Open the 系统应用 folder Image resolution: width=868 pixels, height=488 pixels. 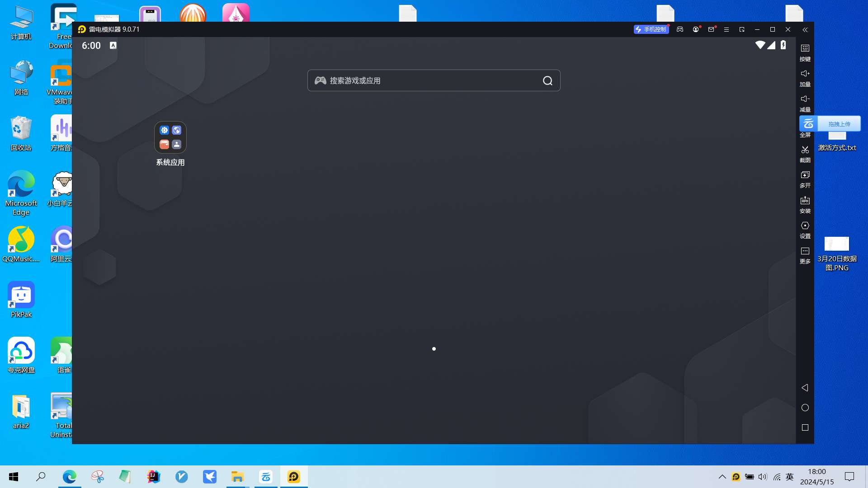[x=170, y=137]
